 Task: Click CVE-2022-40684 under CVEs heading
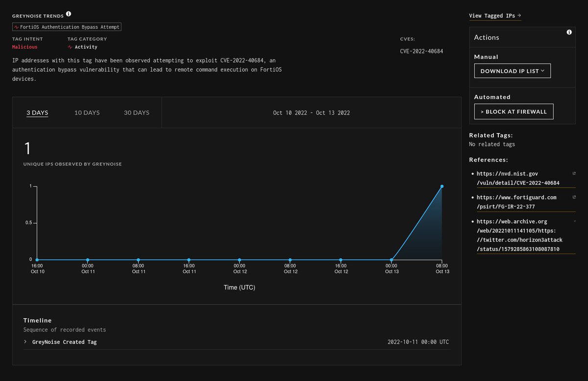(x=421, y=50)
